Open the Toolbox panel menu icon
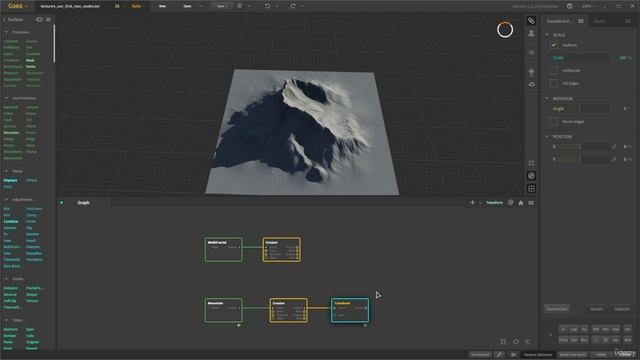Image resolution: width=640 pixels, height=360 pixels. coord(49,19)
